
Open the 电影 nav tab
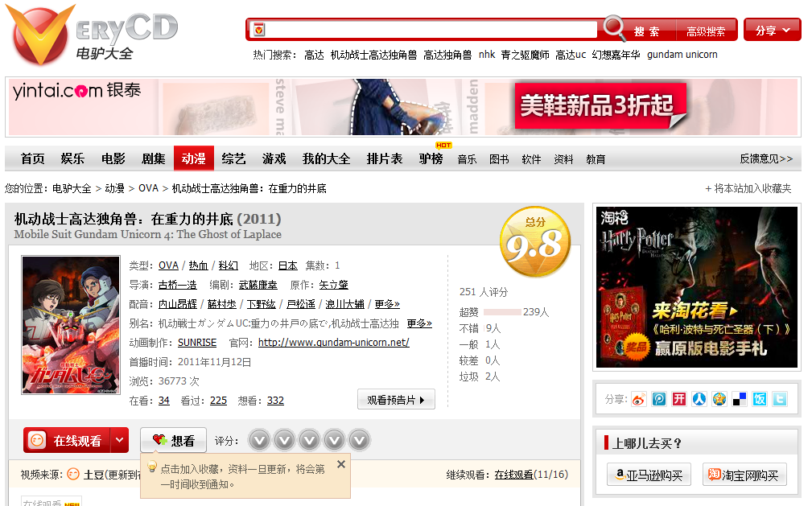(113, 158)
